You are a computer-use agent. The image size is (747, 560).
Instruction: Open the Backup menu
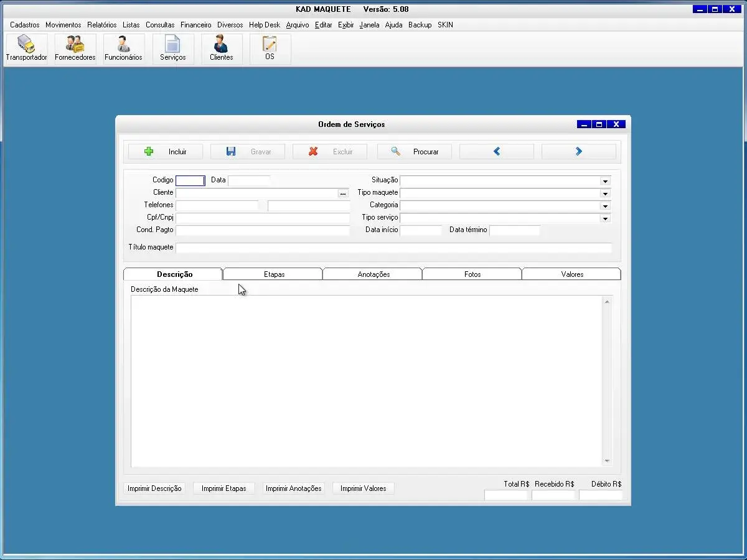click(x=420, y=25)
